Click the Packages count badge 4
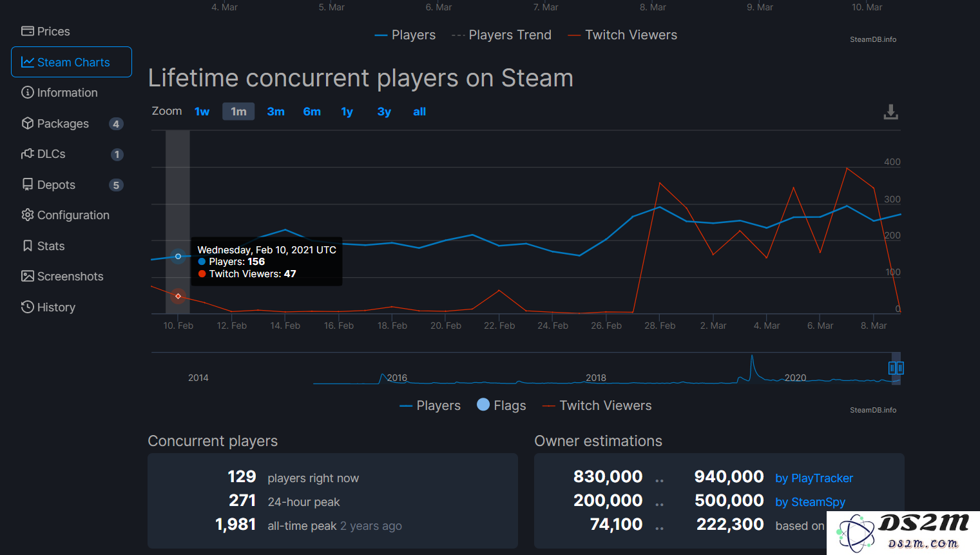980x555 pixels. [116, 124]
